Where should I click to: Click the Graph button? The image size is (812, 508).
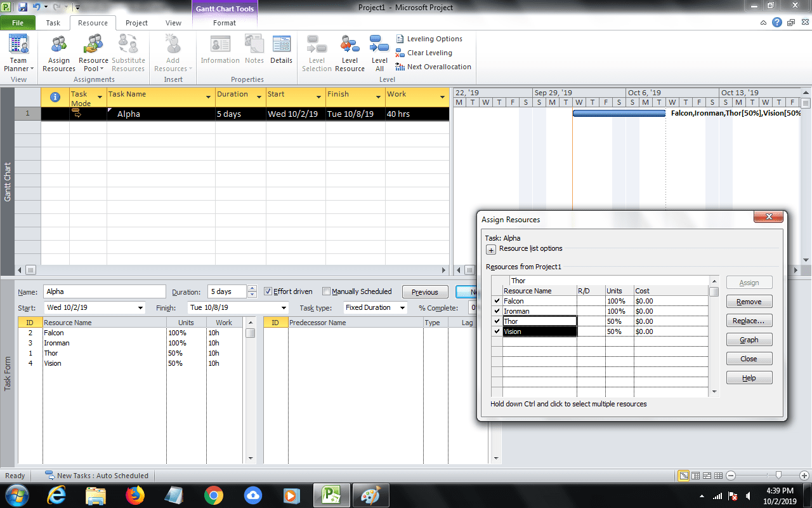749,340
